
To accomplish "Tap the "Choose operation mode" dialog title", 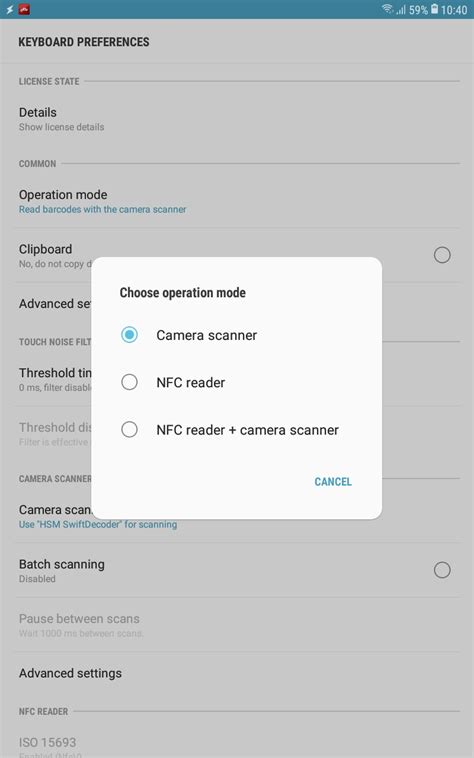I will pos(183,292).
